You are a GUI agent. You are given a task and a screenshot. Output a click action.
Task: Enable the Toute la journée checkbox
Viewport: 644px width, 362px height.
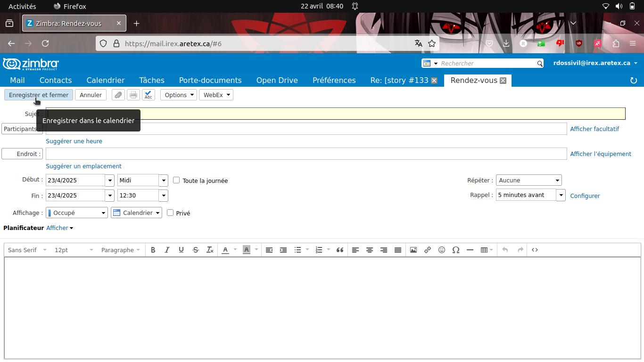click(176, 180)
